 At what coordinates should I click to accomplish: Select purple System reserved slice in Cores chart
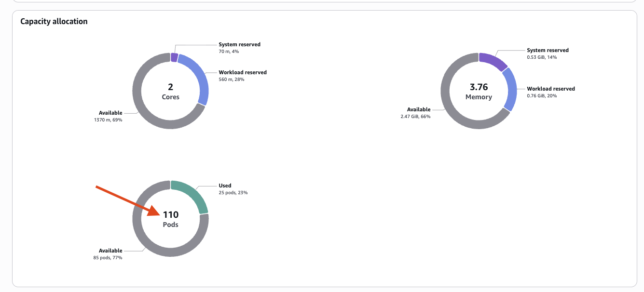click(175, 57)
